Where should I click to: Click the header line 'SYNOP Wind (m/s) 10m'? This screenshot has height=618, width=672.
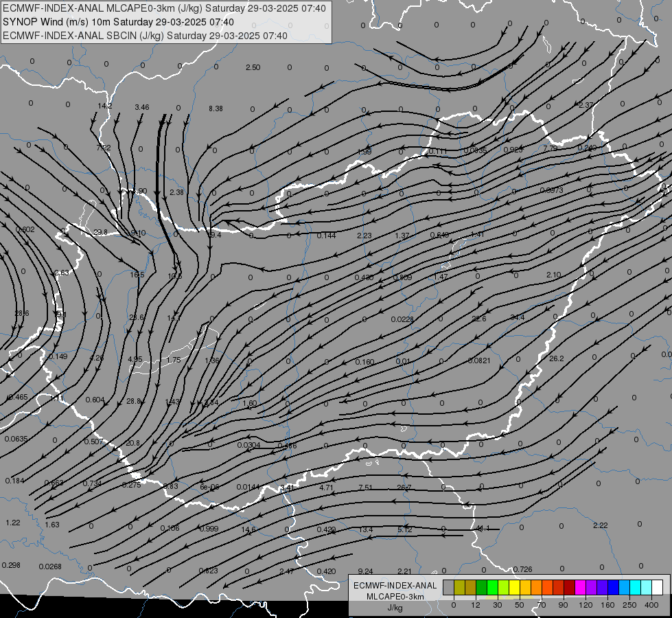point(58,22)
